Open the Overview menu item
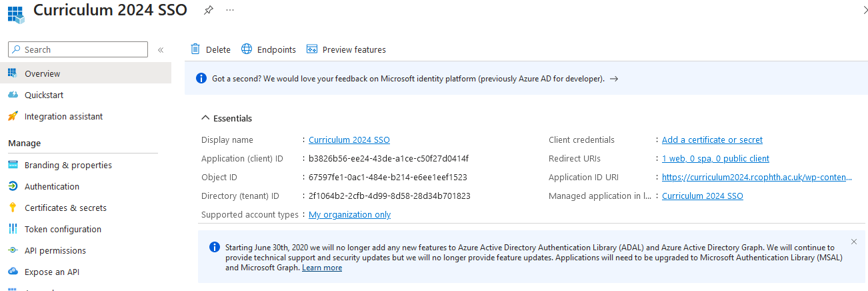This screenshot has height=291, width=868. 85,73
